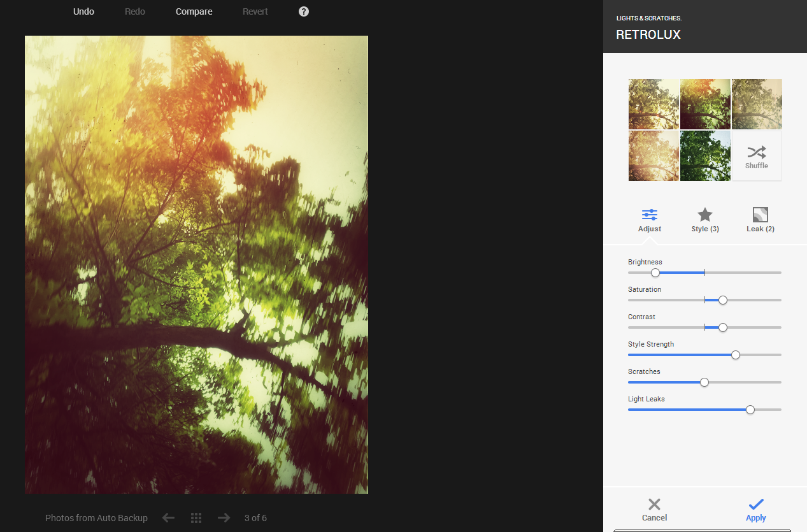This screenshot has width=807, height=532.
Task: Adjust the Brightness slider handle
Action: click(655, 273)
